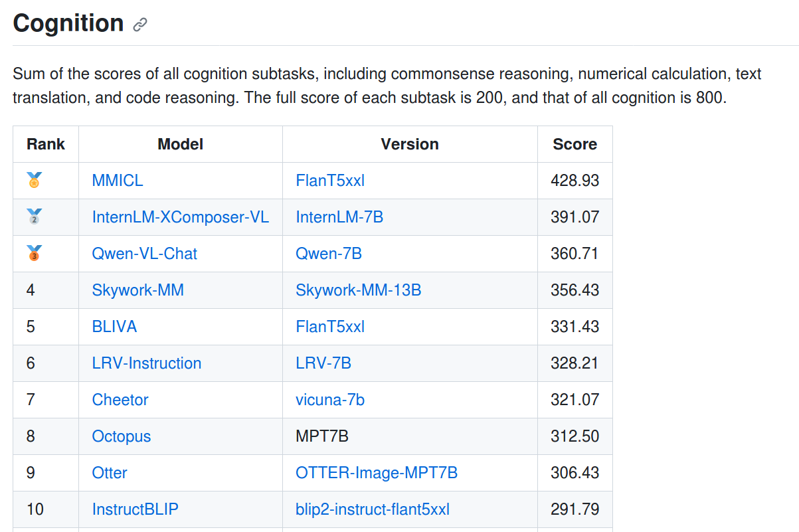Follow the FlanT5xxl version link in MMICL row
This screenshot has height=532, width=799.
[x=330, y=181]
